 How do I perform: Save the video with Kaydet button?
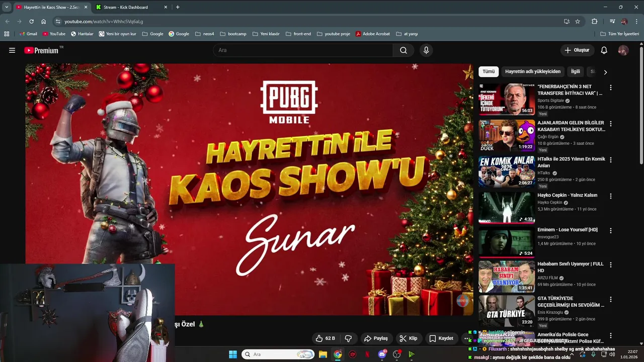coord(441,338)
